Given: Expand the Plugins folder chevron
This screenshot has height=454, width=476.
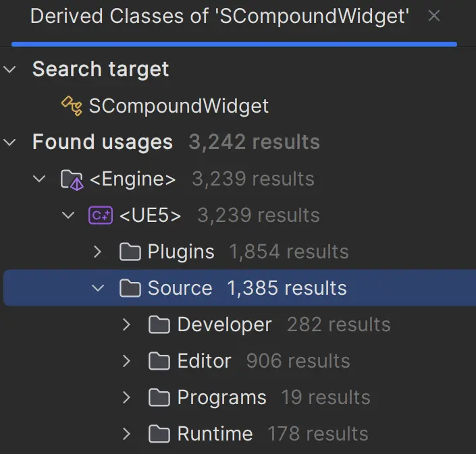Looking at the screenshot, I should tap(98, 252).
